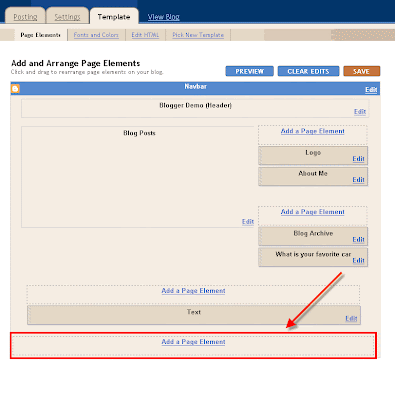
Task: Add a Page Element above Logo
Action: pyautogui.click(x=313, y=131)
